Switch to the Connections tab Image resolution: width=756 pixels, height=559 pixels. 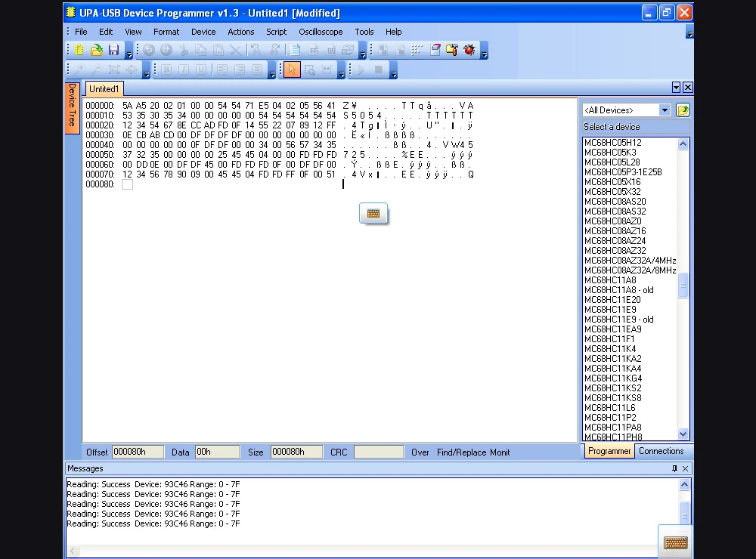661,451
